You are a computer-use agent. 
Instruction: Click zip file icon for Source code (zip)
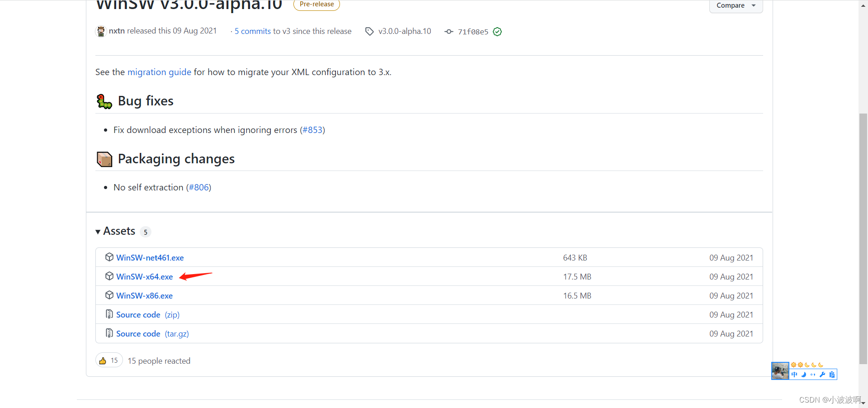[x=109, y=314]
